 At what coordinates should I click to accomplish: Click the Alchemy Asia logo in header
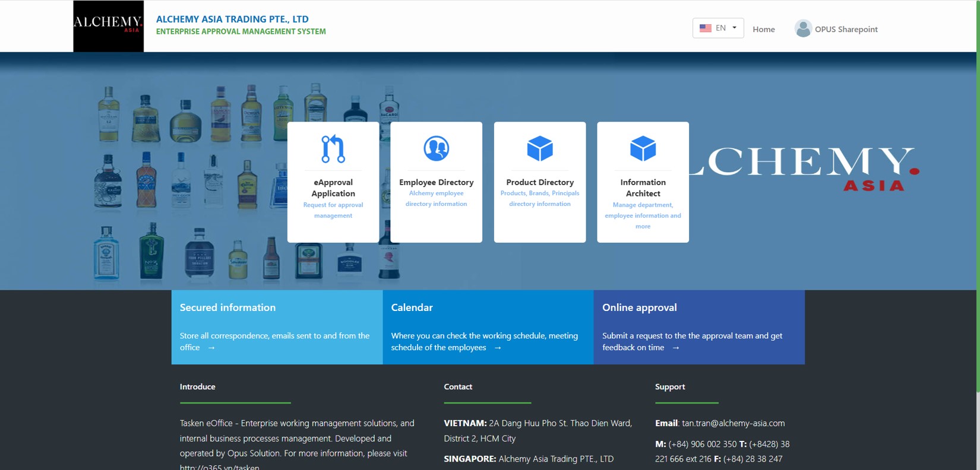108,26
